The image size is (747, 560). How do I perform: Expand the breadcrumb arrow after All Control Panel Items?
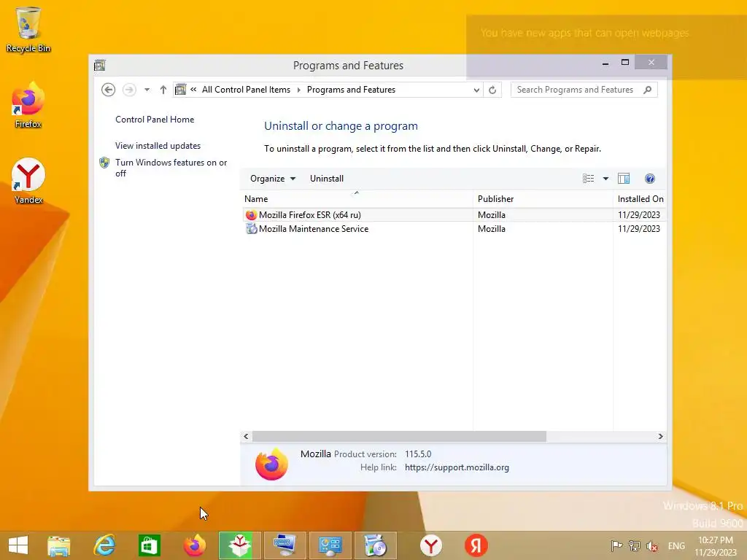coord(298,90)
